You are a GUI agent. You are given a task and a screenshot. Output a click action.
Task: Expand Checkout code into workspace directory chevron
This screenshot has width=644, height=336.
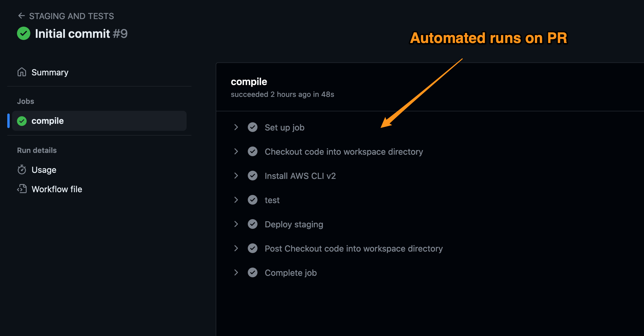pos(236,152)
